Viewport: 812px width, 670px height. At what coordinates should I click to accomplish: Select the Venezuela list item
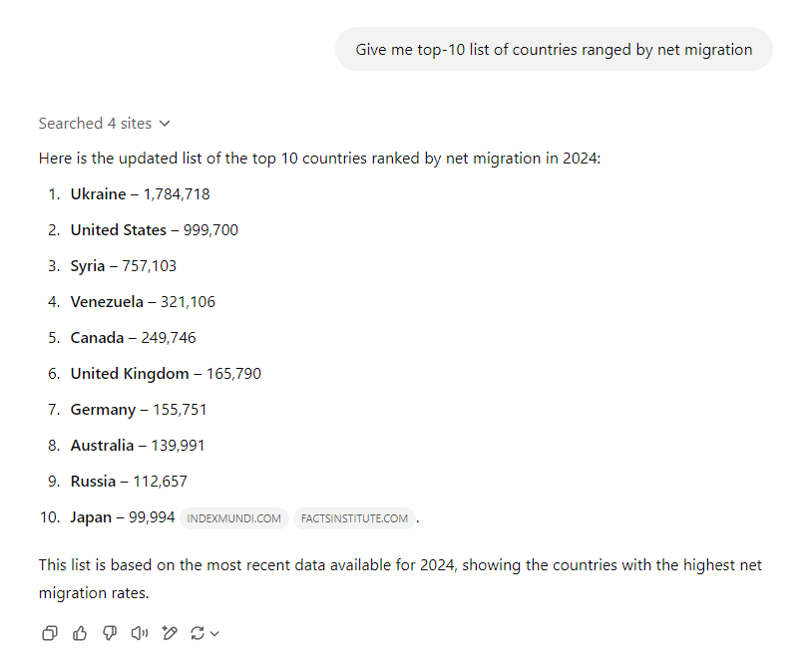click(x=143, y=302)
